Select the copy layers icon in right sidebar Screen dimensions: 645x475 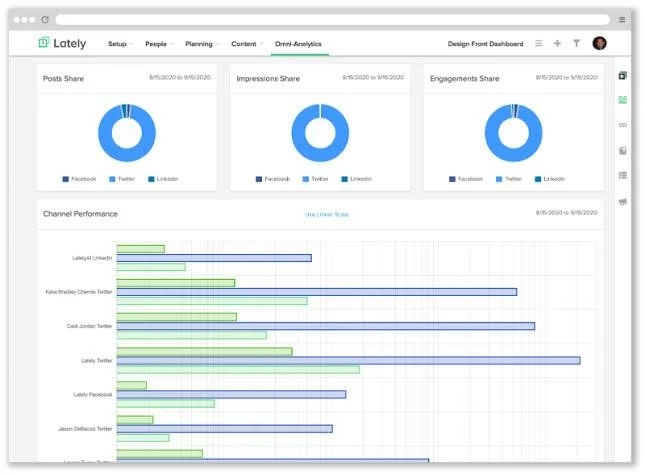(x=623, y=76)
